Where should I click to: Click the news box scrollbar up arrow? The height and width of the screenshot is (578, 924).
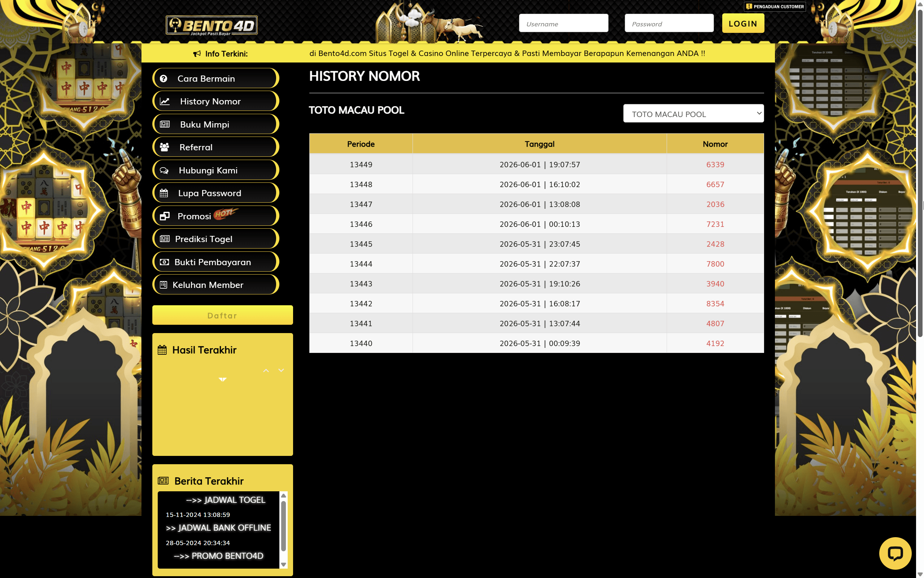click(283, 496)
